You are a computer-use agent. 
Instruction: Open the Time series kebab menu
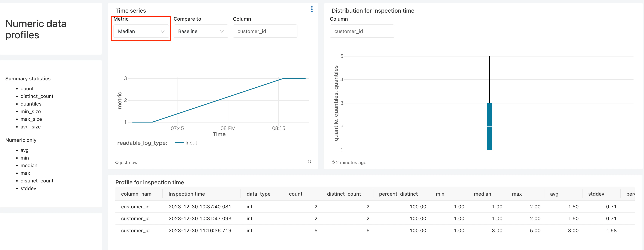click(x=312, y=9)
